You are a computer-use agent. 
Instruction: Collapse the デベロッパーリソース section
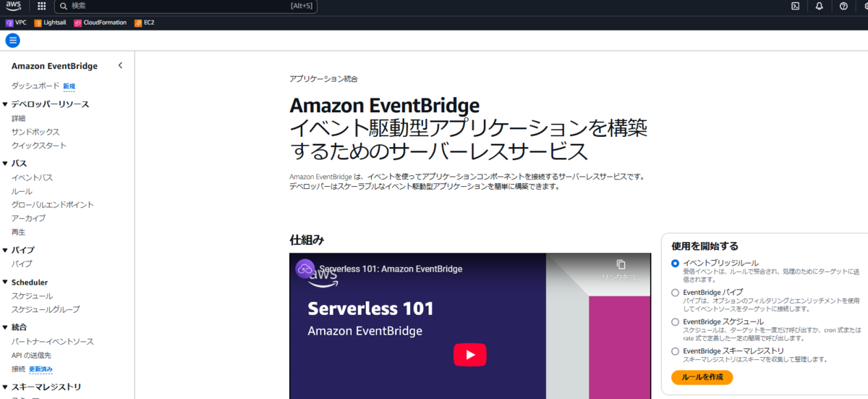[x=5, y=104]
